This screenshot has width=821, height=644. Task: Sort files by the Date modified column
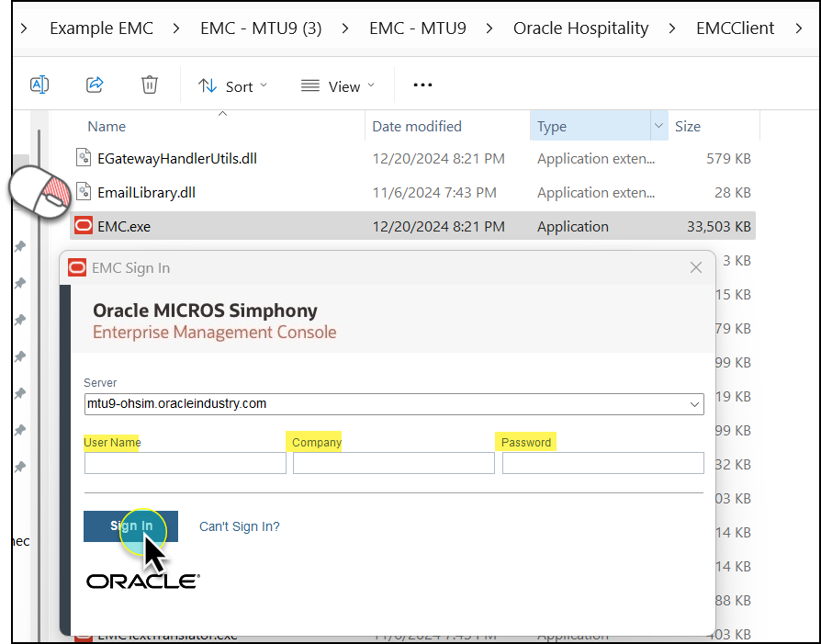click(417, 127)
